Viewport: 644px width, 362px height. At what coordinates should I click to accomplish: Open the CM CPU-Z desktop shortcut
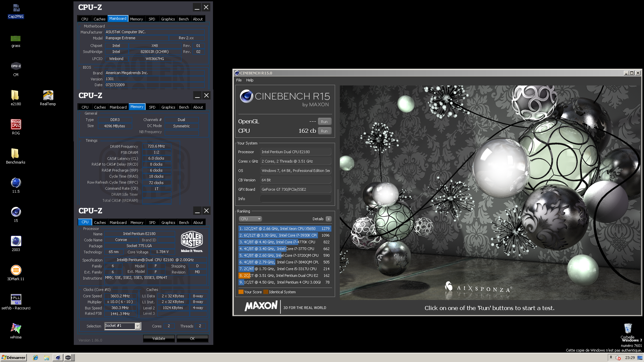pos(16,69)
